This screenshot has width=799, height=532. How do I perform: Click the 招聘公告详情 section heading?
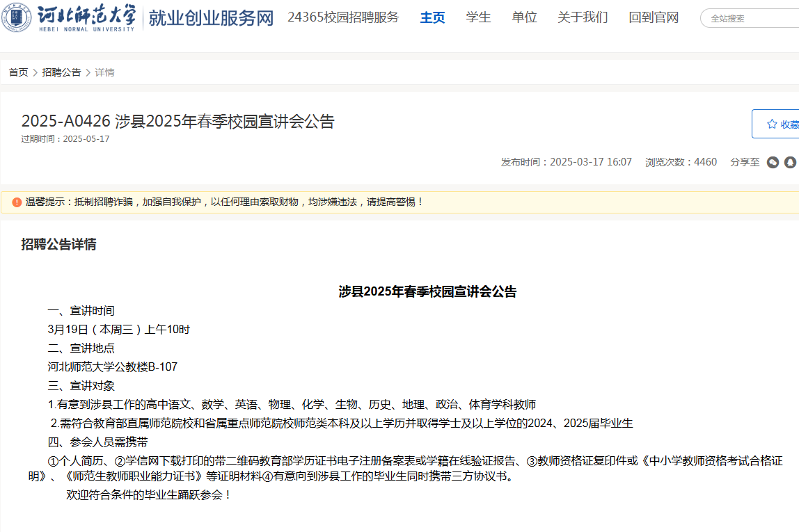tap(58, 244)
